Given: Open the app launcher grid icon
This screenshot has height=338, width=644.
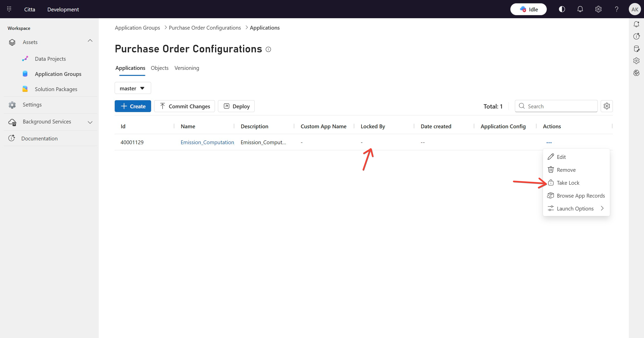Looking at the screenshot, I should pos(9,9).
